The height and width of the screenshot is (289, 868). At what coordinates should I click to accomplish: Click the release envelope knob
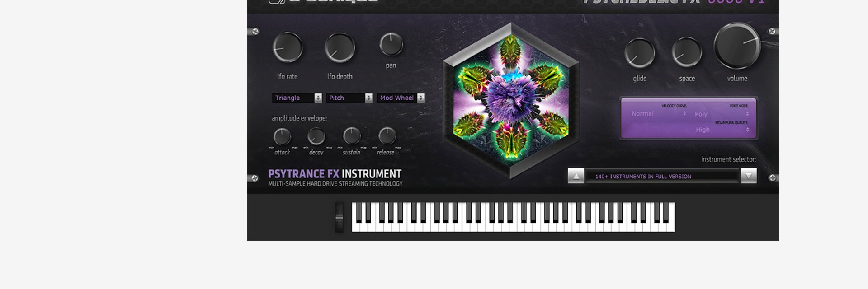click(x=387, y=136)
